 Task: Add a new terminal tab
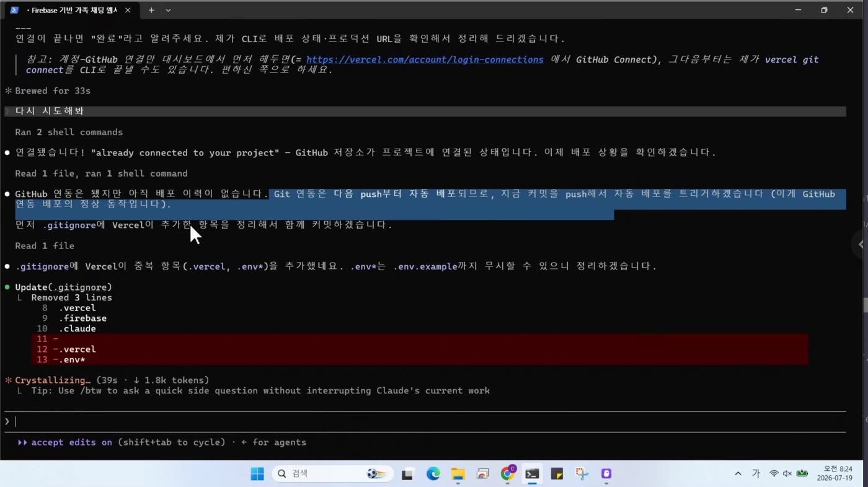[x=151, y=11]
